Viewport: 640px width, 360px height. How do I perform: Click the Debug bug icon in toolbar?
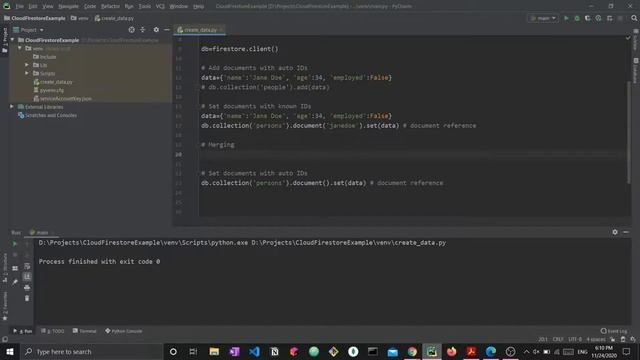[577, 18]
